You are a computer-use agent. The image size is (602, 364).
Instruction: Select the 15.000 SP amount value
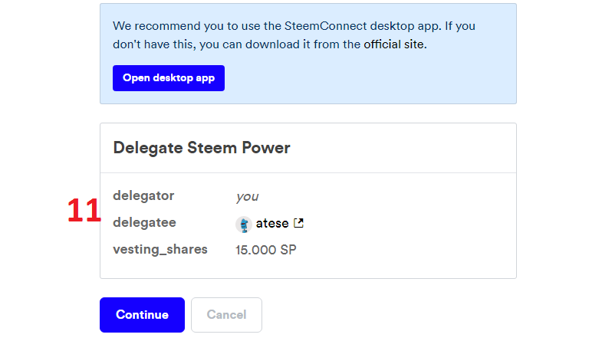pos(265,251)
